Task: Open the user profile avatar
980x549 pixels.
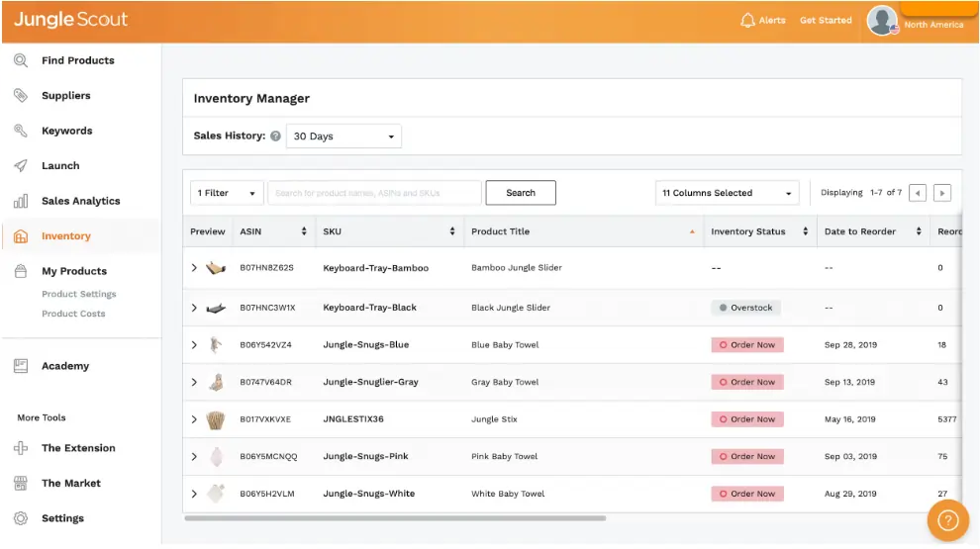Action: (x=881, y=21)
